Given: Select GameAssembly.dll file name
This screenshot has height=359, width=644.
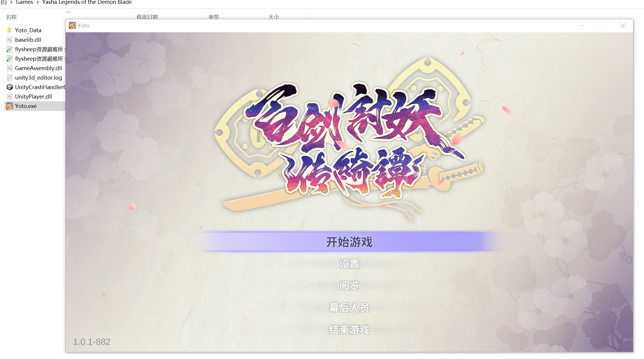Looking at the screenshot, I should coord(38,68).
